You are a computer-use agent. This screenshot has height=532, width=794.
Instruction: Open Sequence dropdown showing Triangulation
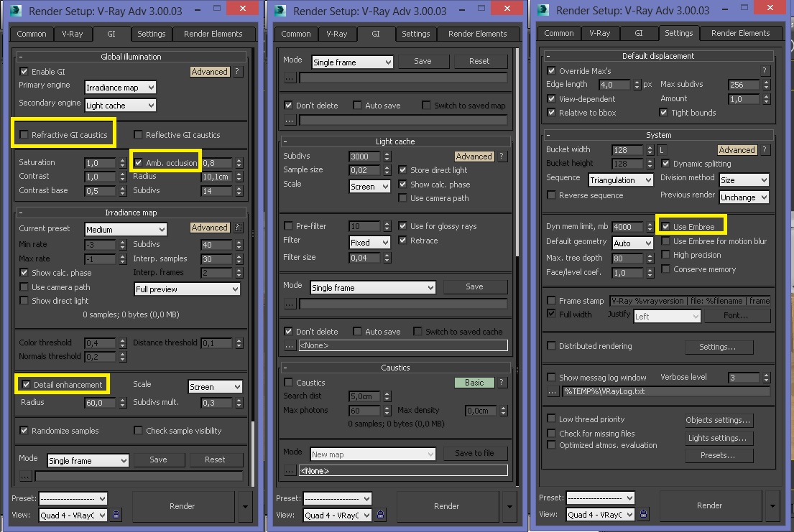click(x=621, y=179)
